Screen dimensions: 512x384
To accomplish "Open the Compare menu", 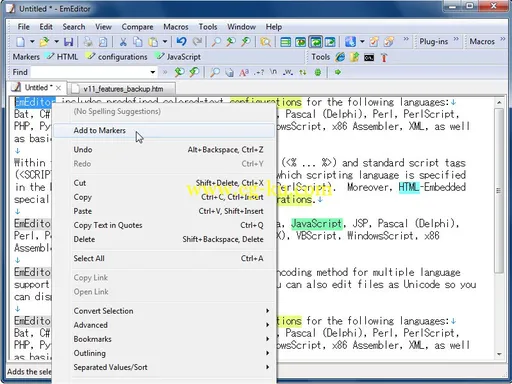I will coord(137,27).
